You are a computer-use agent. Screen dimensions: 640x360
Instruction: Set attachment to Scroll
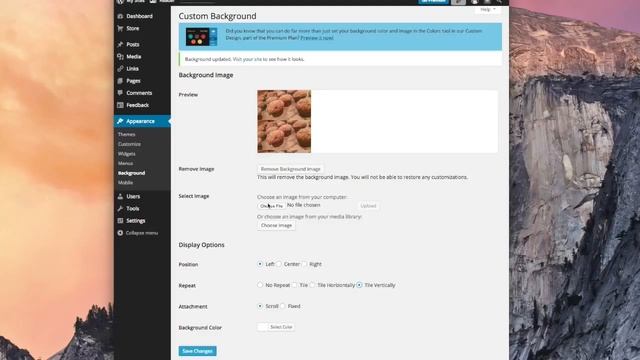260,306
